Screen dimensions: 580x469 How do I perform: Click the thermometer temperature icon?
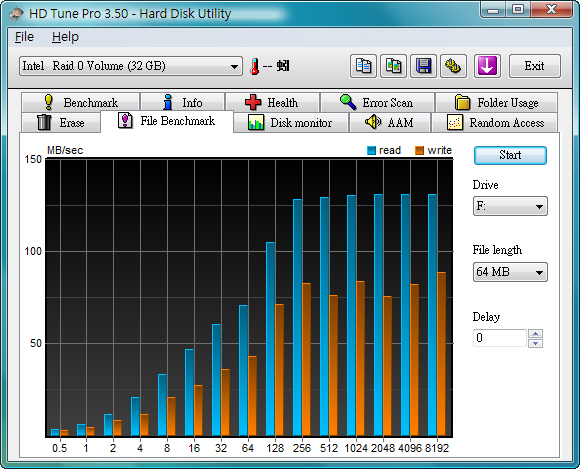point(254,67)
